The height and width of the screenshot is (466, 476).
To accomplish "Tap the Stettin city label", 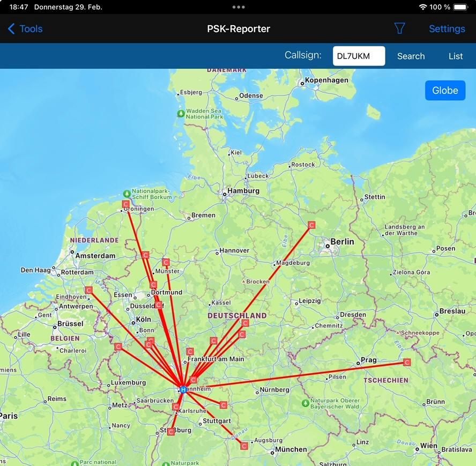I will pyautogui.click(x=375, y=197).
